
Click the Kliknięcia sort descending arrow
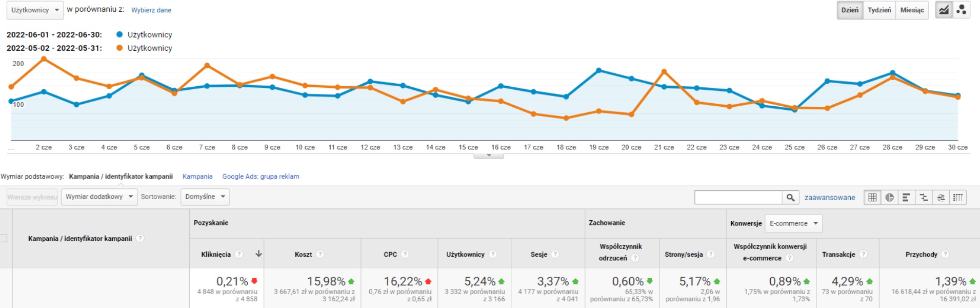tap(258, 254)
